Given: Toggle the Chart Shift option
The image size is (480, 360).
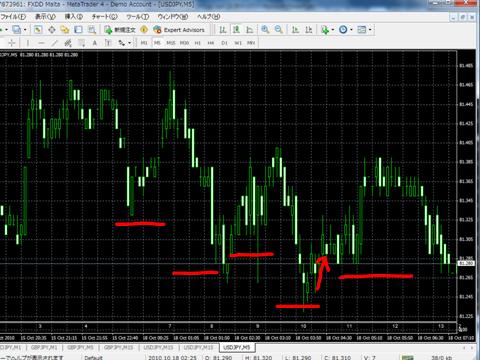Looking at the screenshot, I should coord(309,30).
